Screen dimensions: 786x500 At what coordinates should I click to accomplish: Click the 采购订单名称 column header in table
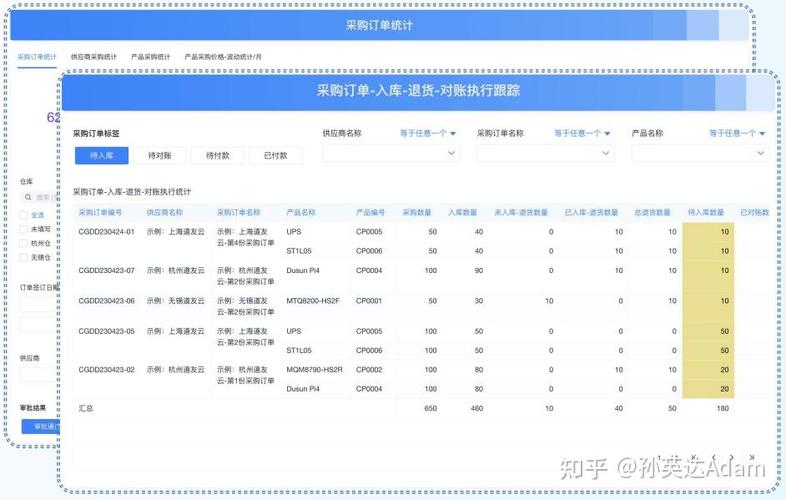[238, 212]
